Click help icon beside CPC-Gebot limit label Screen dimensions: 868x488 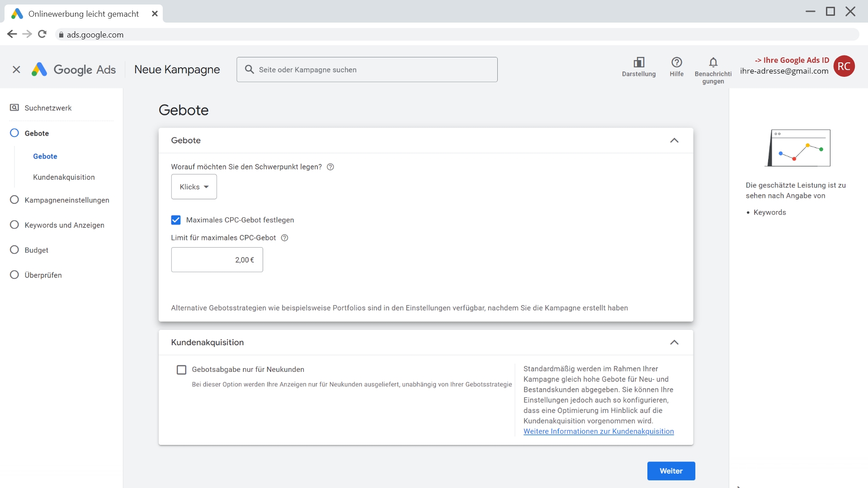point(284,238)
